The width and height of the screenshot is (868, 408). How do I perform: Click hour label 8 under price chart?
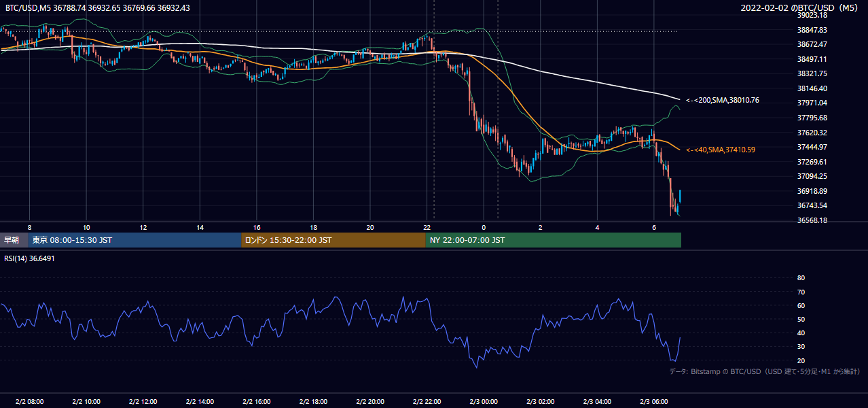click(29, 227)
